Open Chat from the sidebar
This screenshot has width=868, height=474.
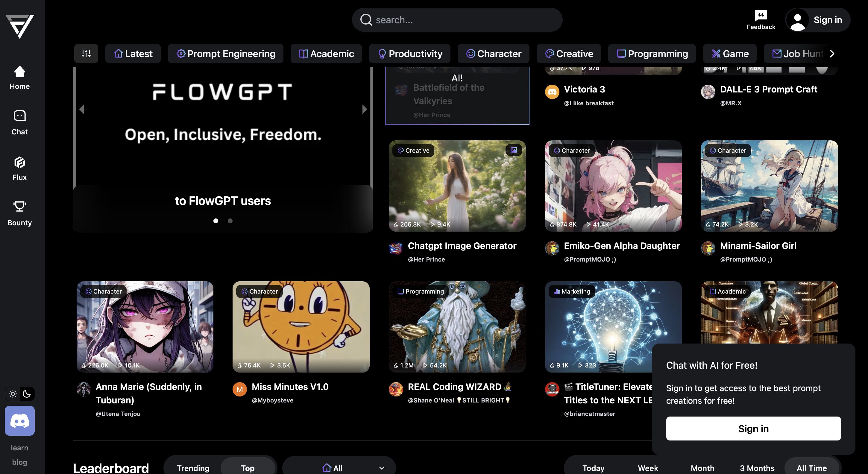point(19,123)
